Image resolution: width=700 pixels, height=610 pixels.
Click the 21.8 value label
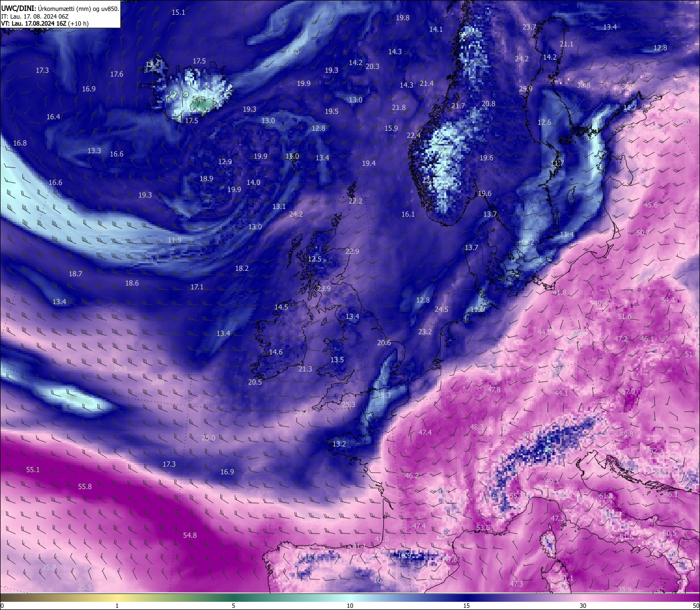[x=399, y=107]
